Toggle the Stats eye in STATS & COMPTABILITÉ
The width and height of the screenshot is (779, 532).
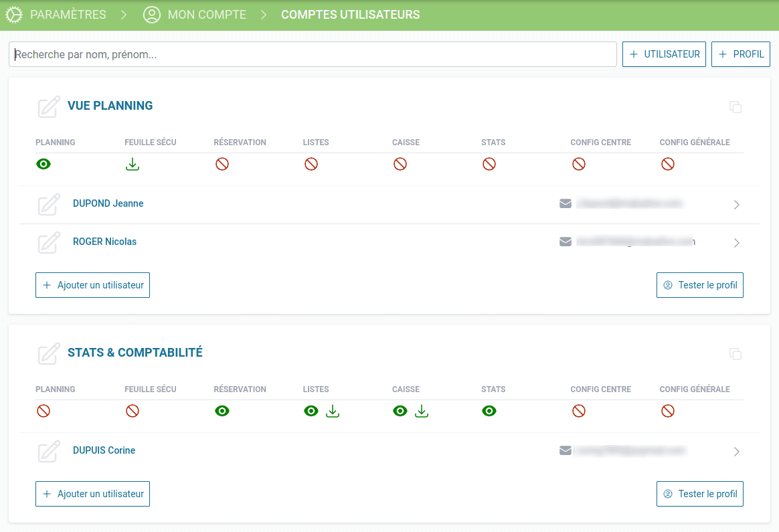489,411
